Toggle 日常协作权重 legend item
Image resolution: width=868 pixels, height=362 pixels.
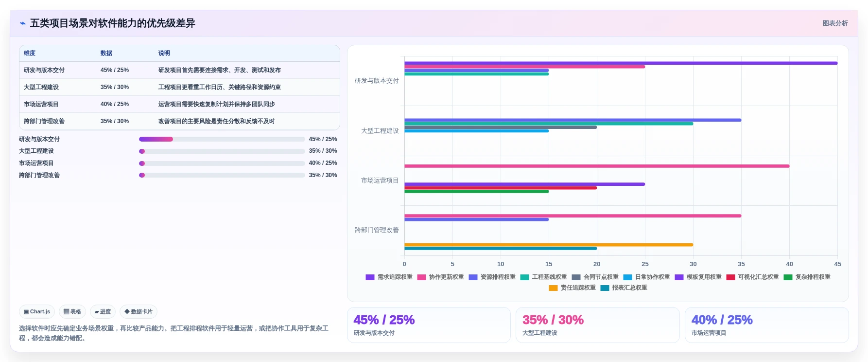click(x=646, y=277)
